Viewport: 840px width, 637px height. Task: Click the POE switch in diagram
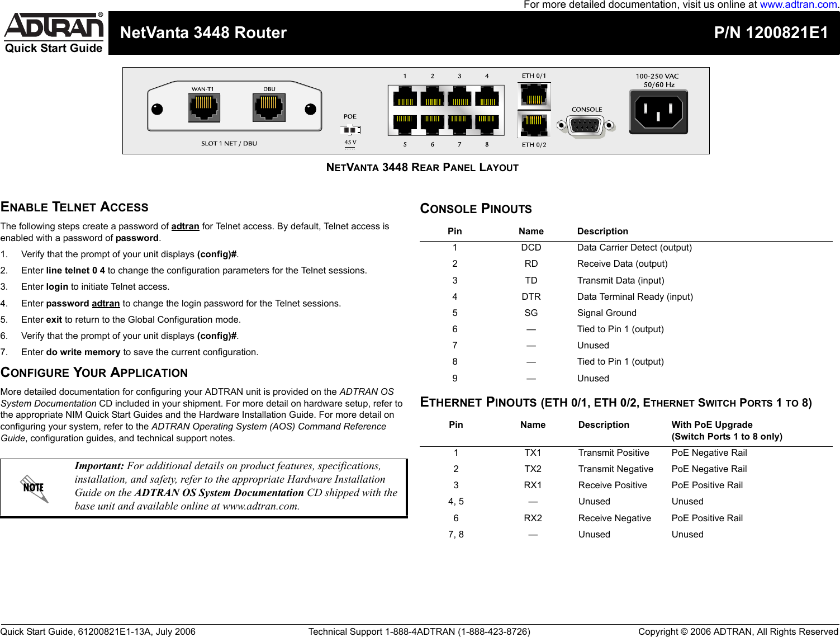350,130
